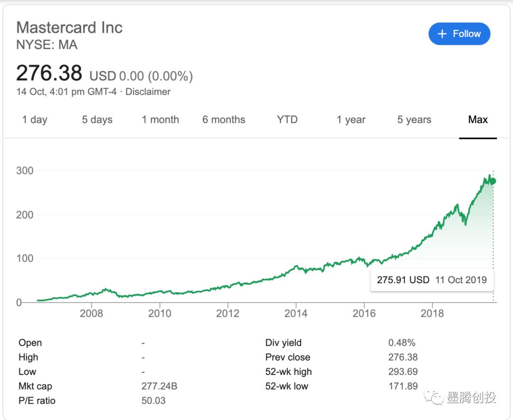The width and height of the screenshot is (513, 420).
Task: Open the Disclaimer link
Action: (148, 92)
